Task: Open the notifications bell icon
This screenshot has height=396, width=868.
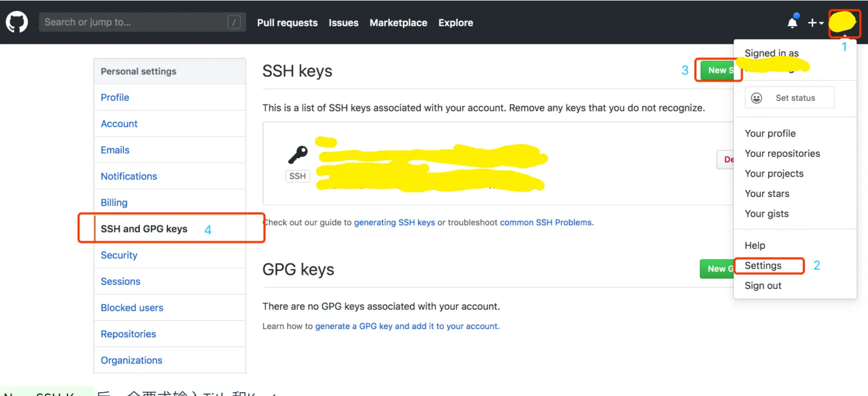Action: [x=792, y=22]
